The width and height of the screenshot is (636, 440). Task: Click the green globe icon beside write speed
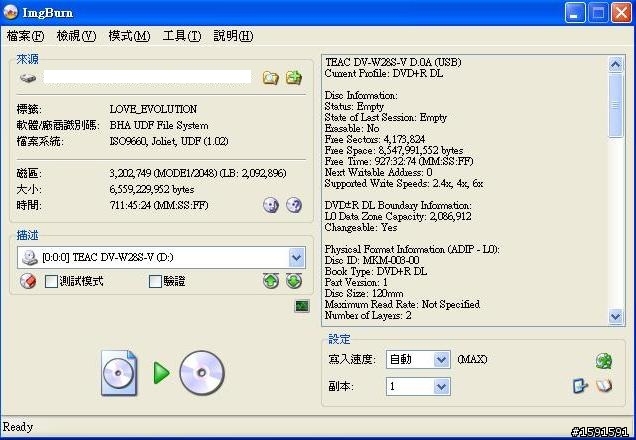pos(604,361)
